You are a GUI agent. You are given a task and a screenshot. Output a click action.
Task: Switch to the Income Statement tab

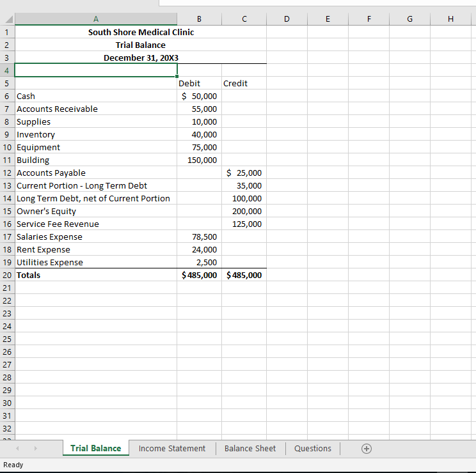pyautogui.click(x=172, y=449)
